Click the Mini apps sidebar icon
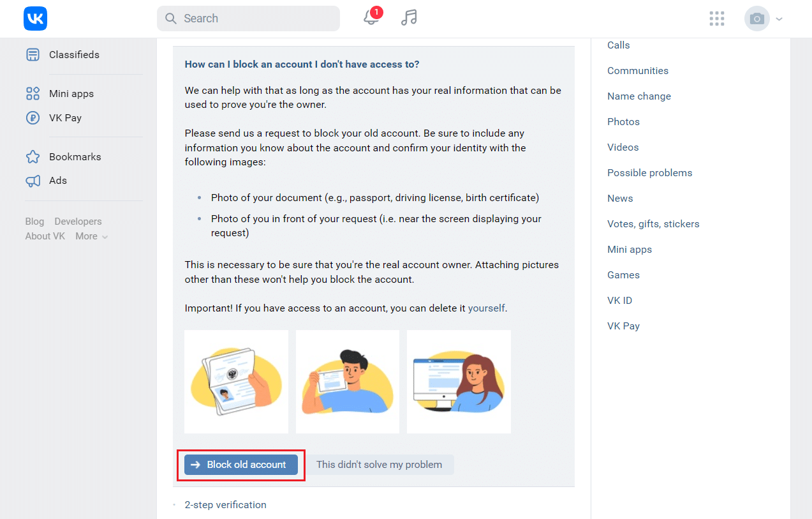This screenshot has height=519, width=812. click(x=33, y=94)
